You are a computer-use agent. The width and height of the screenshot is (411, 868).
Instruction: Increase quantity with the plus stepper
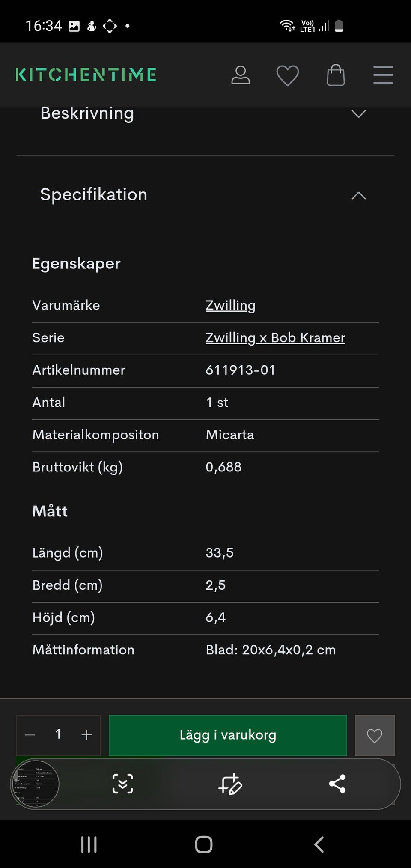tap(86, 735)
